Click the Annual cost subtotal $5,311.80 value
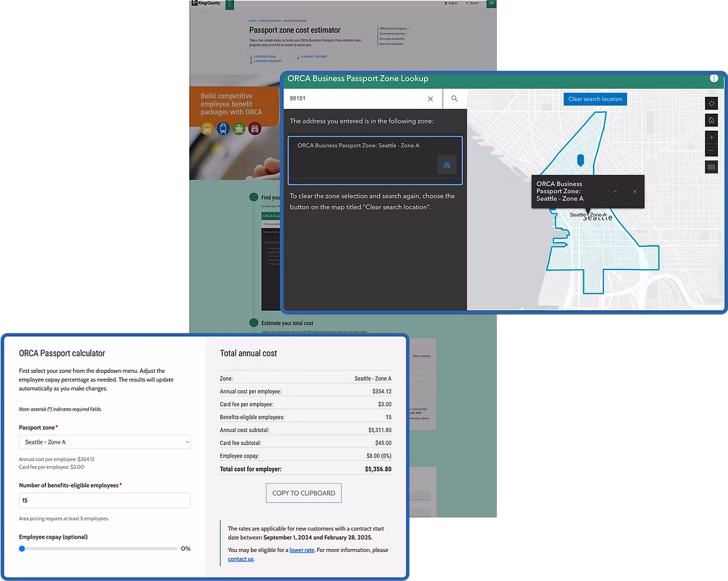Image resolution: width=728 pixels, height=581 pixels. [380, 430]
